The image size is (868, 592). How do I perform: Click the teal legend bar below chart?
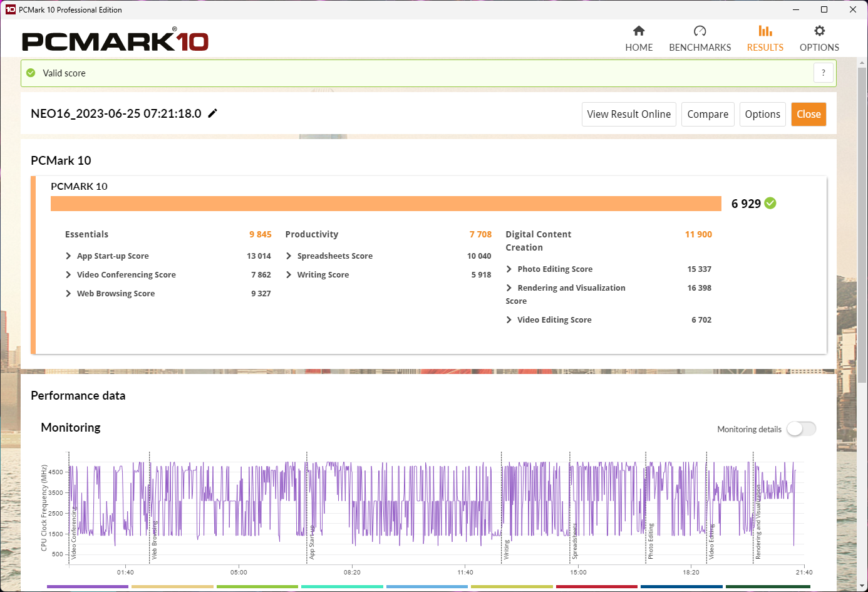click(x=342, y=587)
